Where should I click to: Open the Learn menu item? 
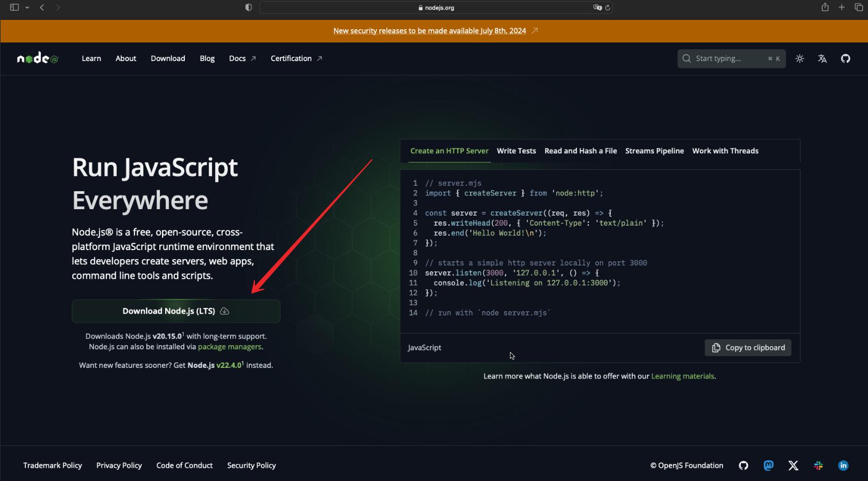(x=91, y=58)
